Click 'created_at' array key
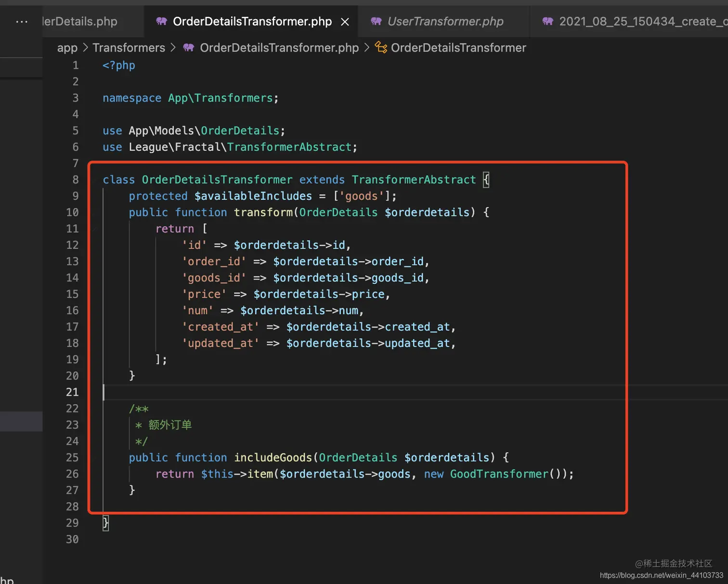Viewport: 728px width, 584px height. (x=221, y=327)
